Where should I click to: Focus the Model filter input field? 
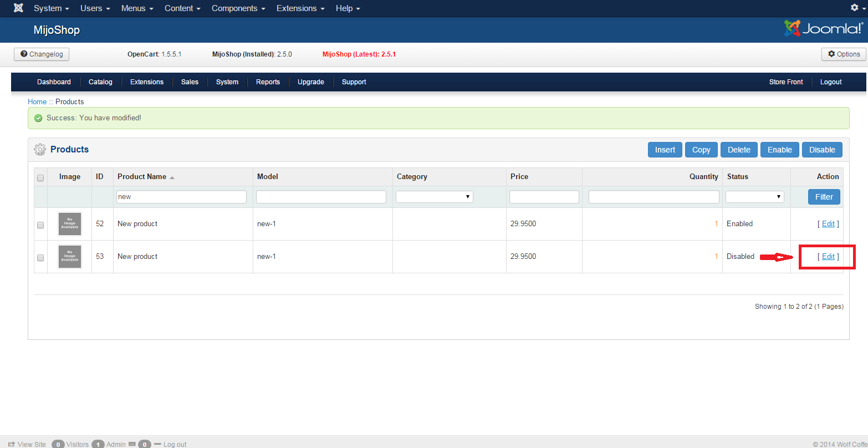321,197
